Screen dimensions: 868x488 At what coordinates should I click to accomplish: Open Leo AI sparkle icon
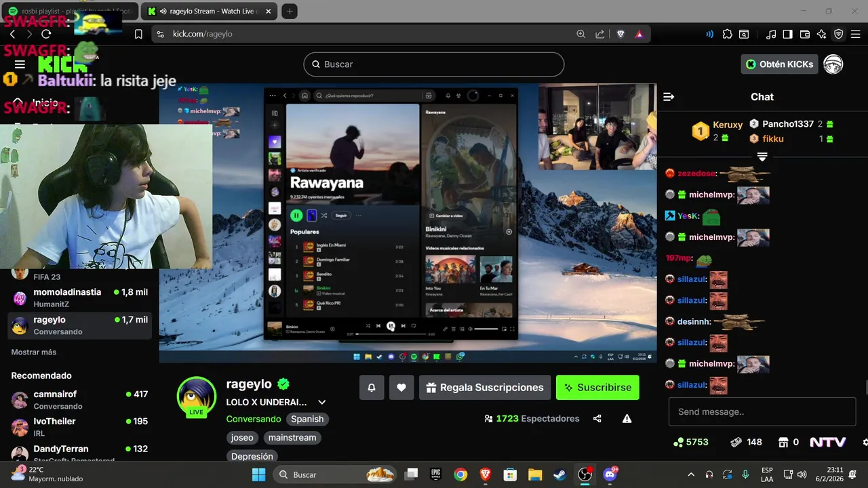(822, 34)
